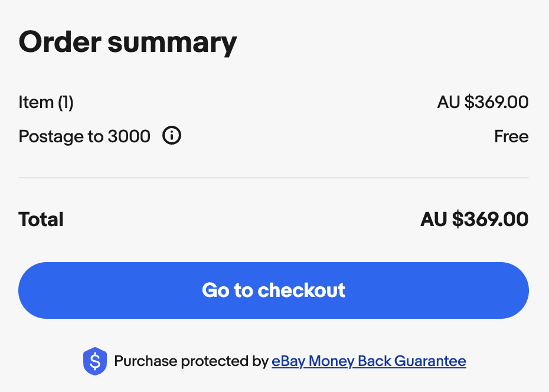The width and height of the screenshot is (549, 392).
Task: Click the "Purchase protected by" text
Action: (191, 361)
